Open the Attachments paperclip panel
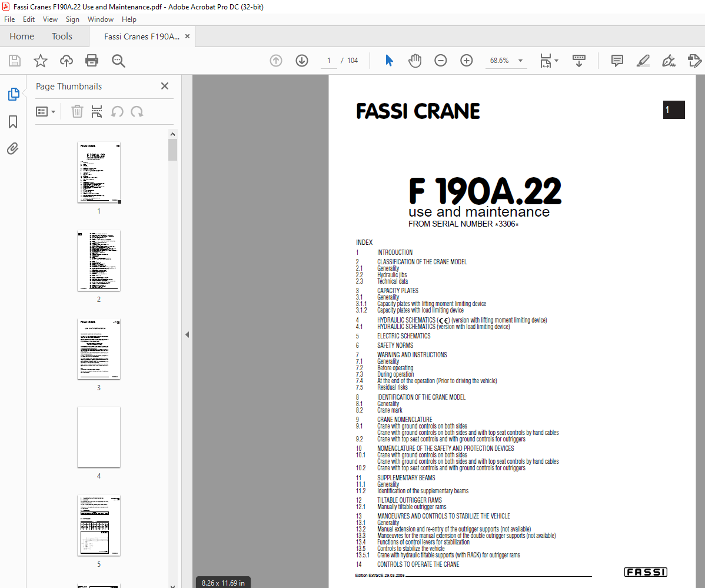This screenshot has width=705, height=588. [x=12, y=149]
